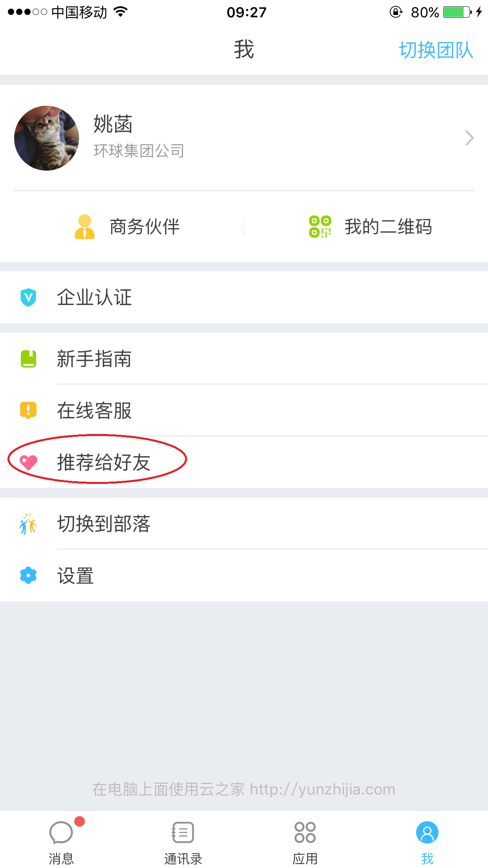This screenshot has width=488, height=868.
Task: Tap the 在线客服 yellow alert icon
Action: [28, 410]
